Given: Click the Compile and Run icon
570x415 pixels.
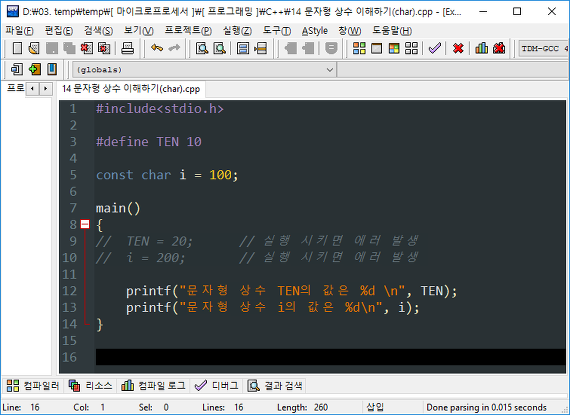Looking at the screenshot, I should (x=394, y=48).
